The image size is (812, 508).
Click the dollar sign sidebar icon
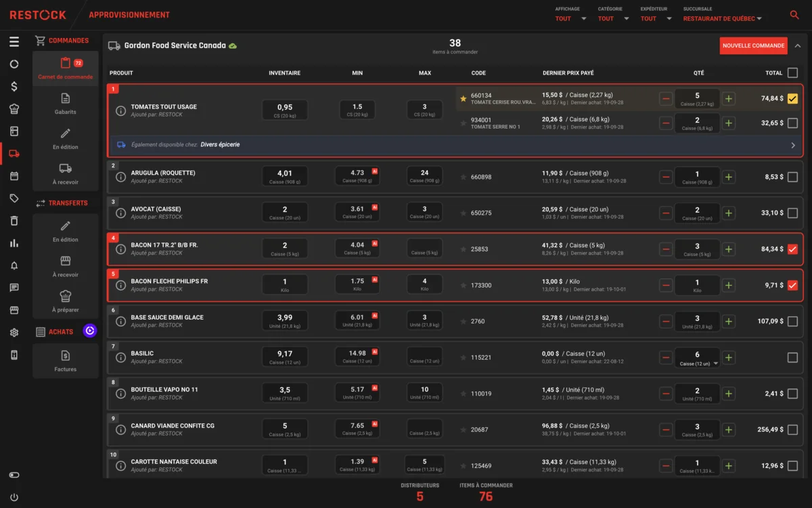point(14,87)
